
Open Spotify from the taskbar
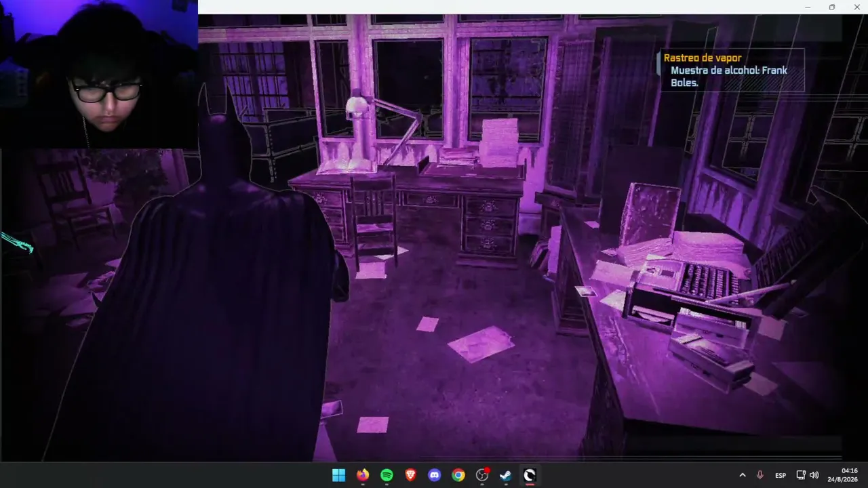(387, 475)
